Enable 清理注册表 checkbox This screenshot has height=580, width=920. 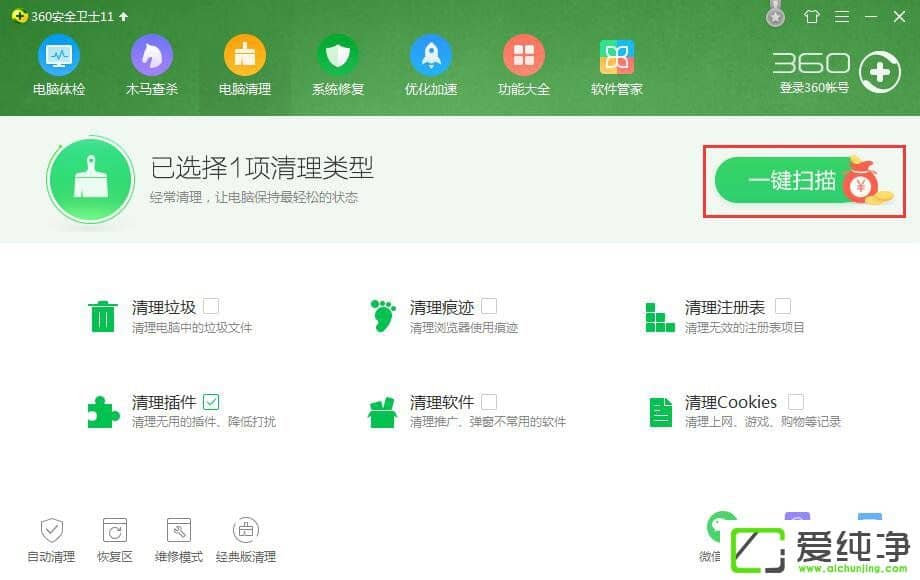pyautogui.click(x=783, y=306)
